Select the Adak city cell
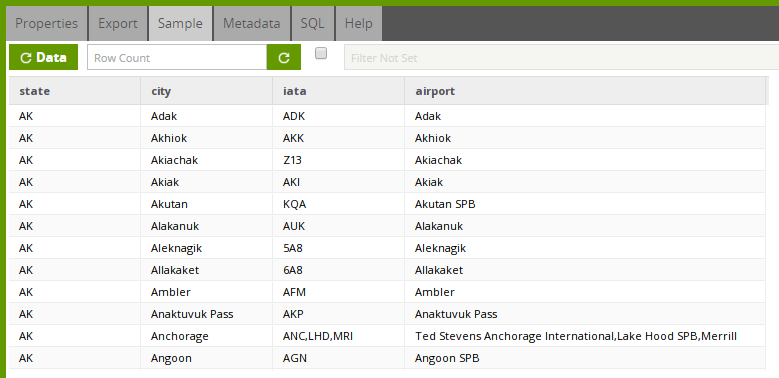This screenshot has height=378, width=779. (x=207, y=116)
